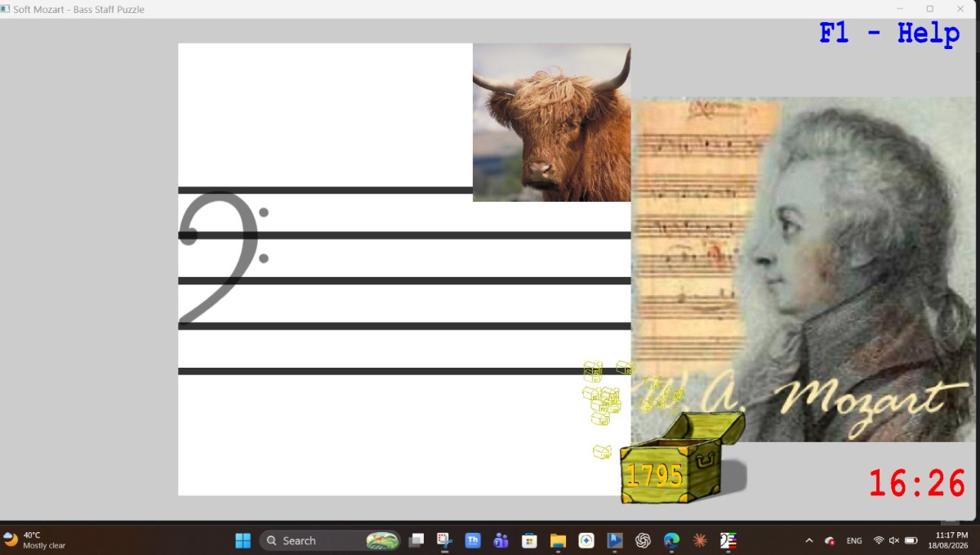Open the ENG language switcher
The width and height of the screenshot is (980, 555).
tap(854, 540)
